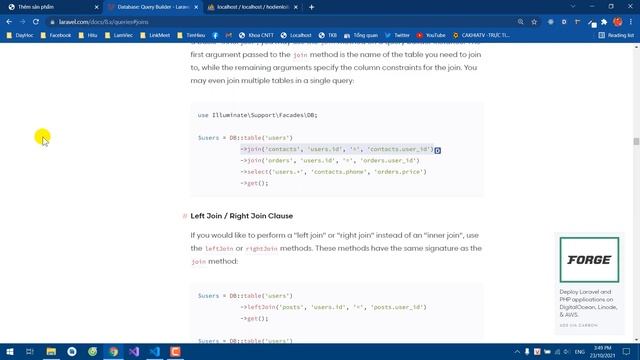The image size is (640, 360).
Task: Click the Deploy Laravel and PHP ad text
Action: [588, 303]
